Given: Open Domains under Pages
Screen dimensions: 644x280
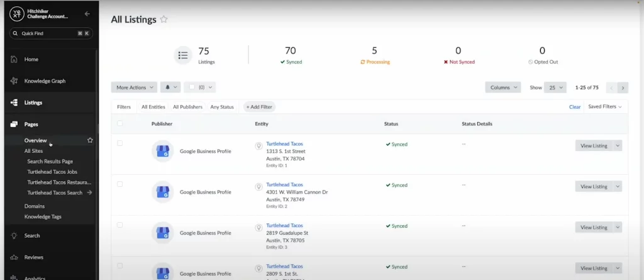Looking at the screenshot, I should click(x=35, y=206).
